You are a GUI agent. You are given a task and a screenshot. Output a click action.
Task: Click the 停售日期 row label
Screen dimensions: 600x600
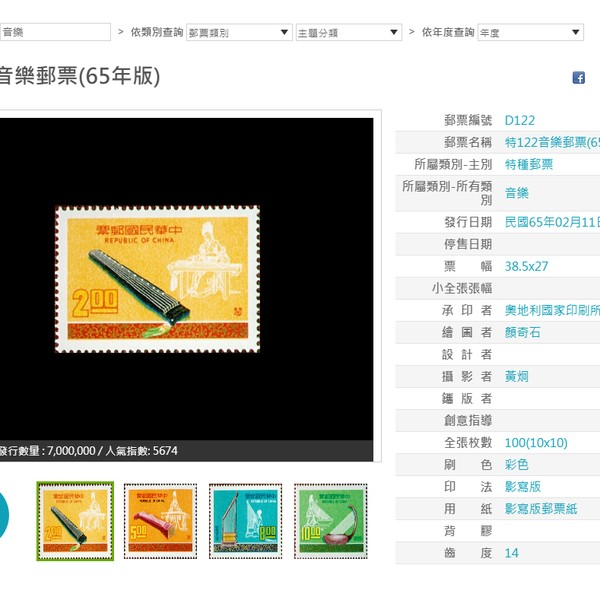(468, 244)
